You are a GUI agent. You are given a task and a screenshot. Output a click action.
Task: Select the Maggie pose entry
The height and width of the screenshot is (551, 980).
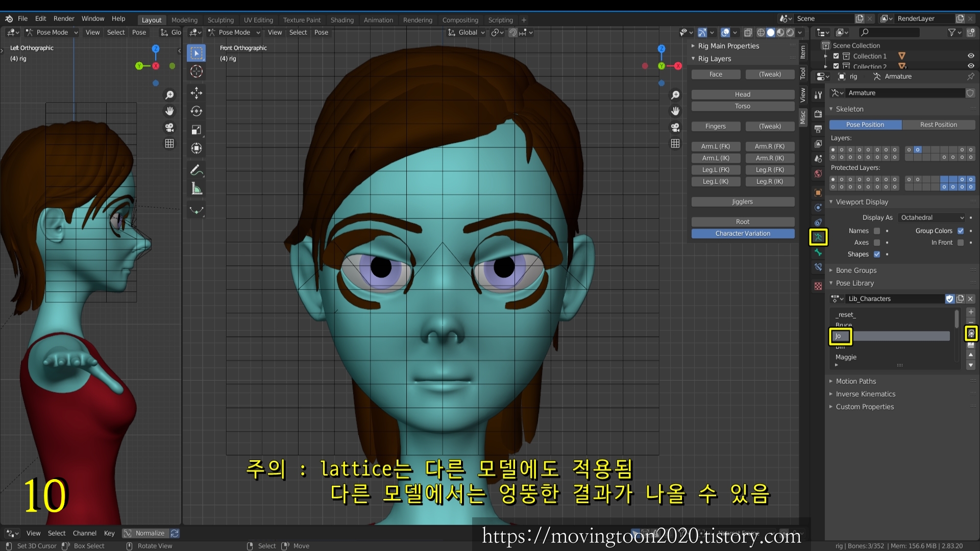846,357
